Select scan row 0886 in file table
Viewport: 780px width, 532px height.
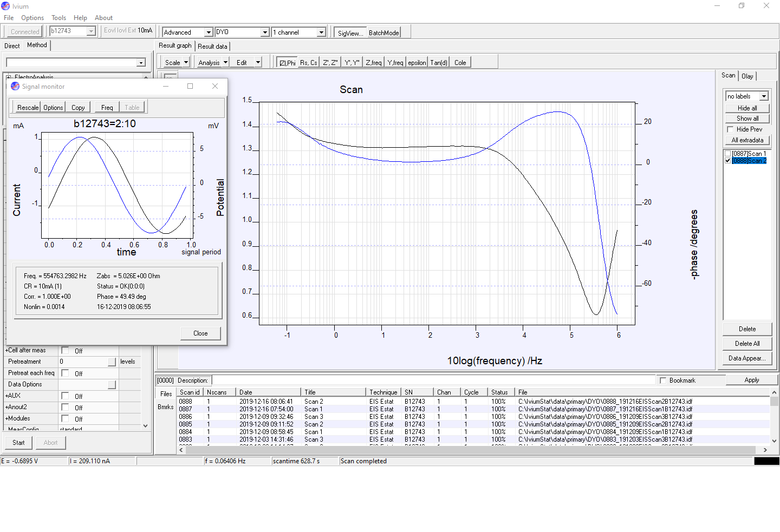click(x=473, y=417)
